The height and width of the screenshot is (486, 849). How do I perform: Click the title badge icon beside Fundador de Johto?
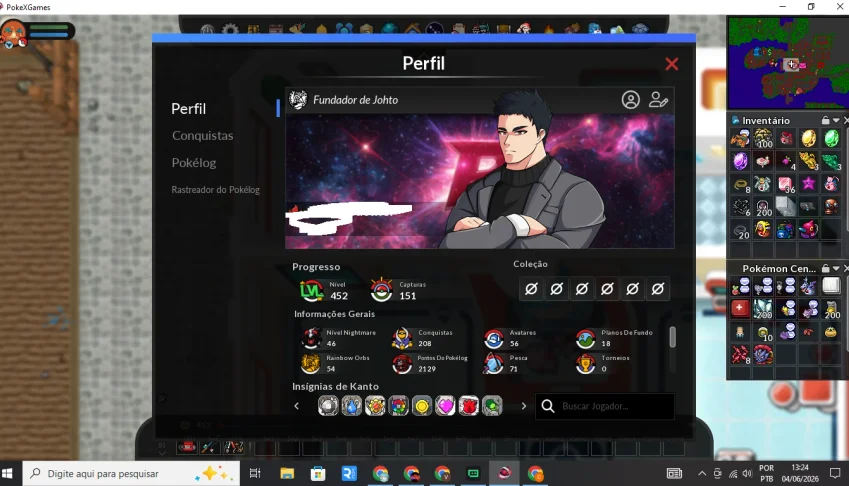click(x=298, y=100)
